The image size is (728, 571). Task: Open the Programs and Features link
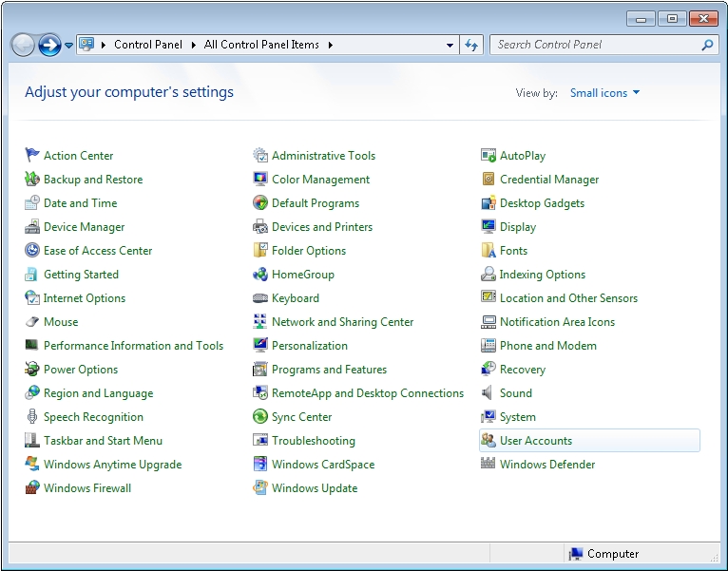click(x=329, y=370)
